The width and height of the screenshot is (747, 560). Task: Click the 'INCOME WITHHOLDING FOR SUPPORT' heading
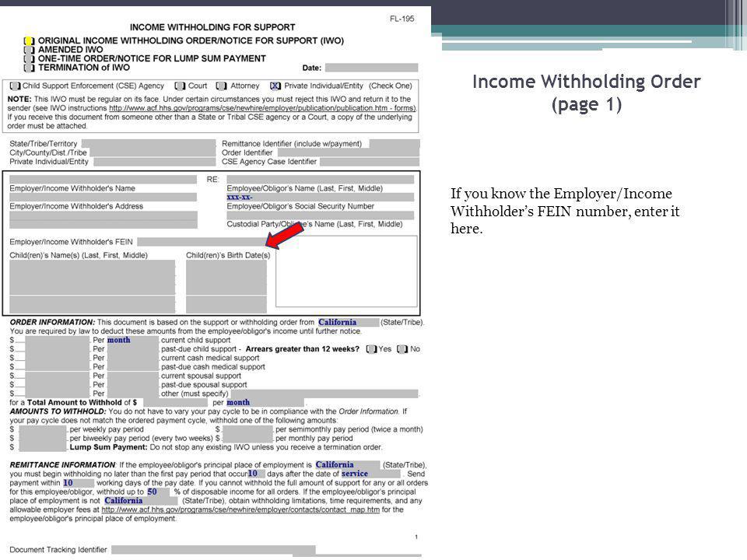(212, 28)
